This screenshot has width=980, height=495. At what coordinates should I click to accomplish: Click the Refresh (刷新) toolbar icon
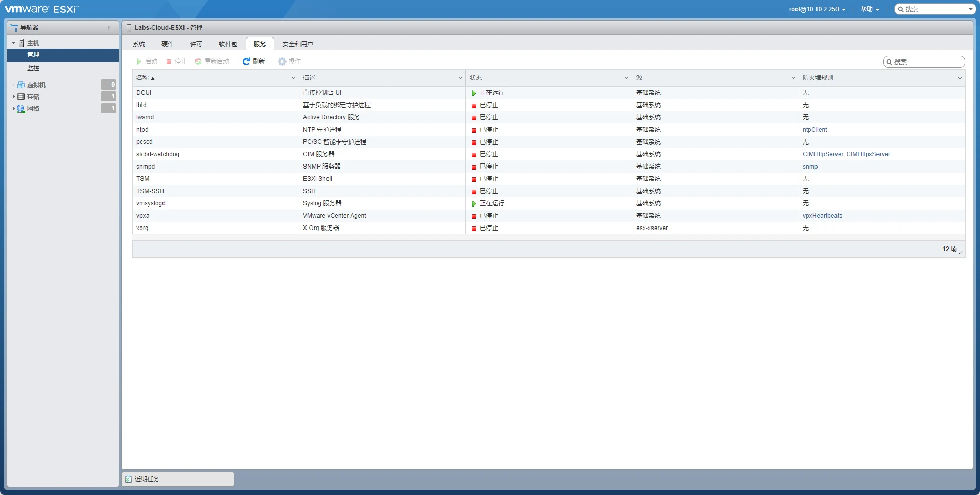[x=247, y=61]
